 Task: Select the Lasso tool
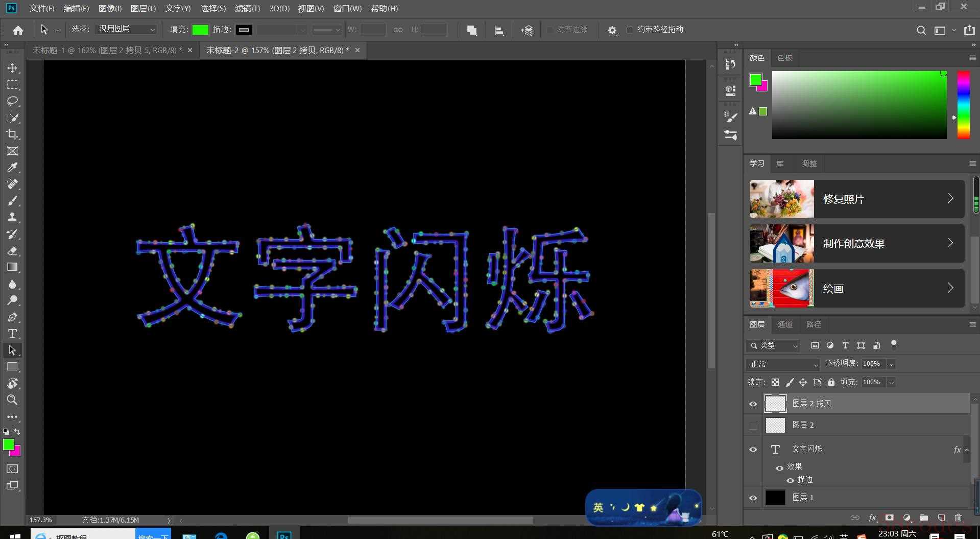click(x=12, y=101)
